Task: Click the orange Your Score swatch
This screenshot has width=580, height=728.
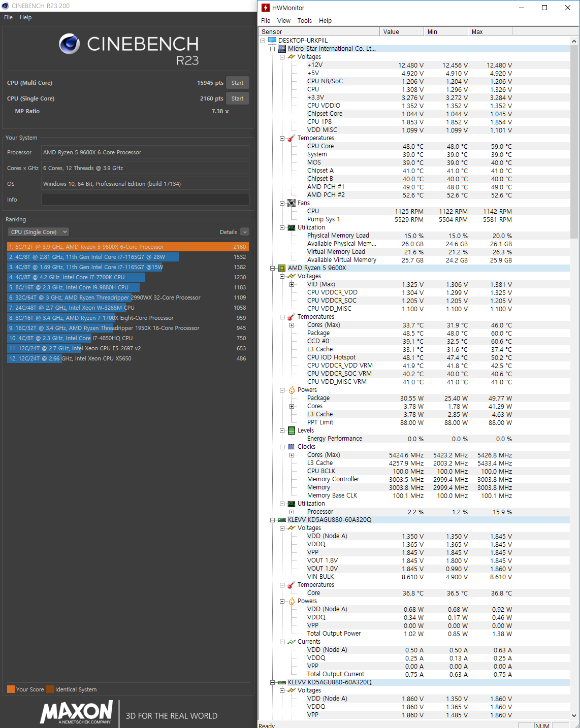Action: tap(11, 689)
